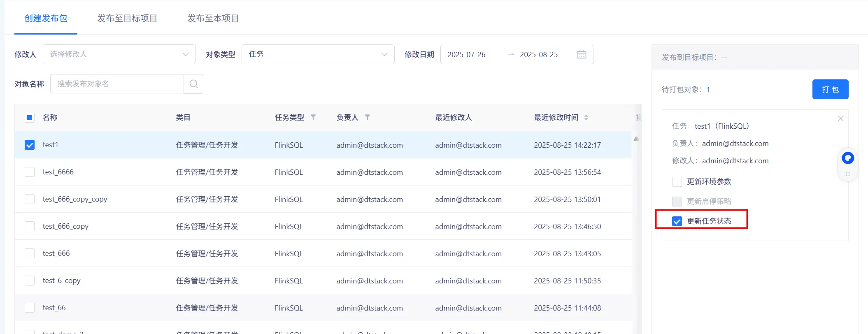This screenshot has width=868, height=334.
Task: Focus the object name search input field
Action: tap(117, 84)
